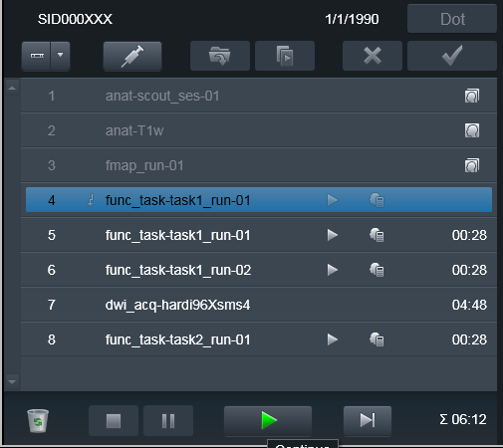Open the dropdown arrow beside the table icon

[60, 56]
